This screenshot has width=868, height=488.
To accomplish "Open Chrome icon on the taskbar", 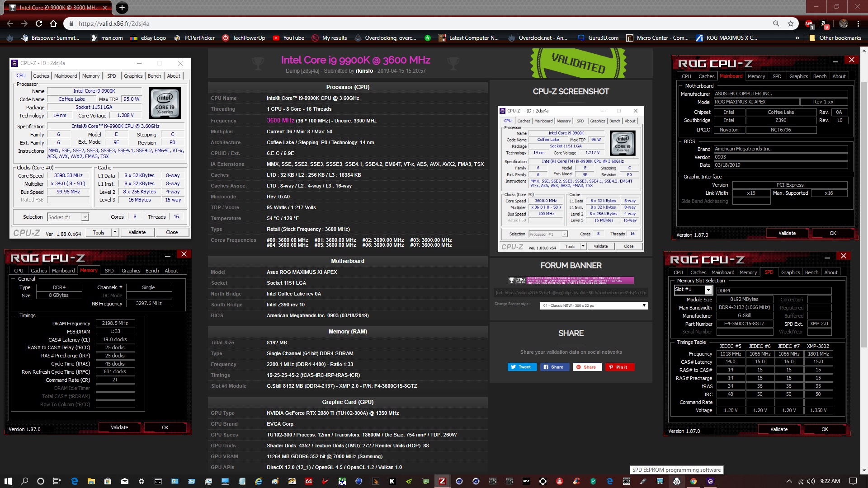I will (693, 481).
